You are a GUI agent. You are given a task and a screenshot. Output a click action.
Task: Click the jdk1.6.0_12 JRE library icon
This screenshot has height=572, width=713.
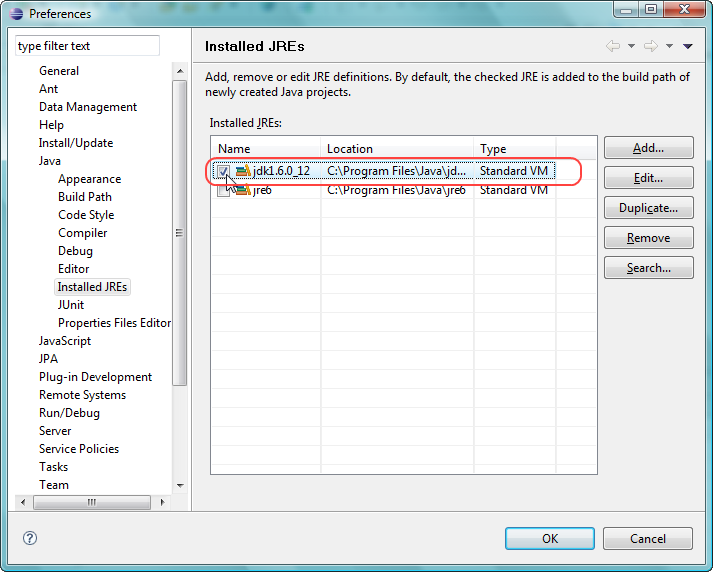243,171
